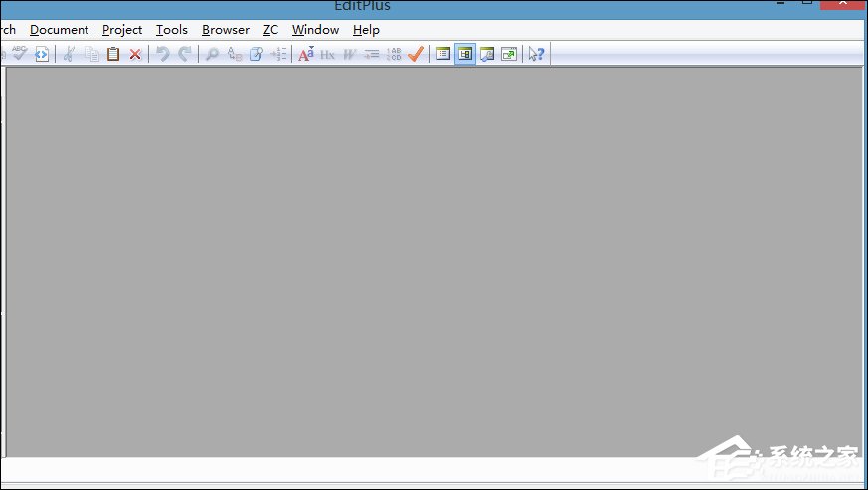Open the Project menu
Viewport: 868px width, 490px height.
(122, 30)
